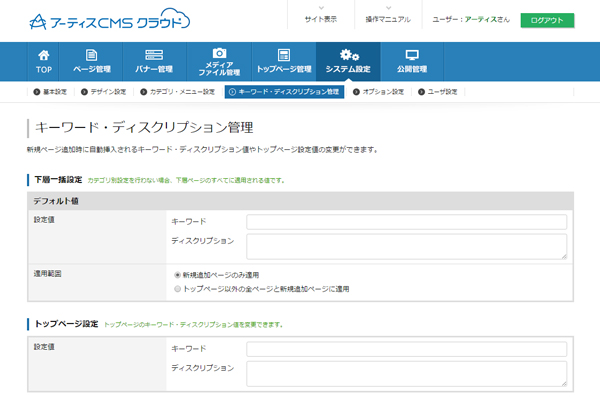
Task: Click the 操作マニュアル header link
Action: [388, 19]
